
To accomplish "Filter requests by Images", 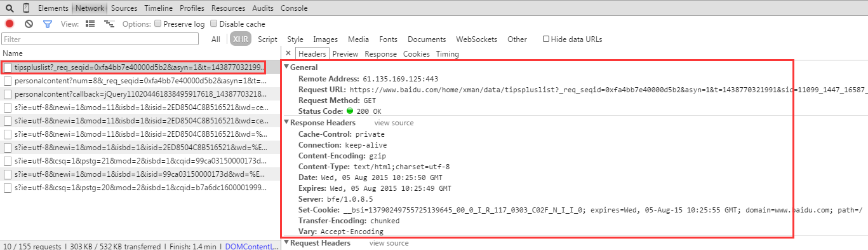I will [325, 39].
